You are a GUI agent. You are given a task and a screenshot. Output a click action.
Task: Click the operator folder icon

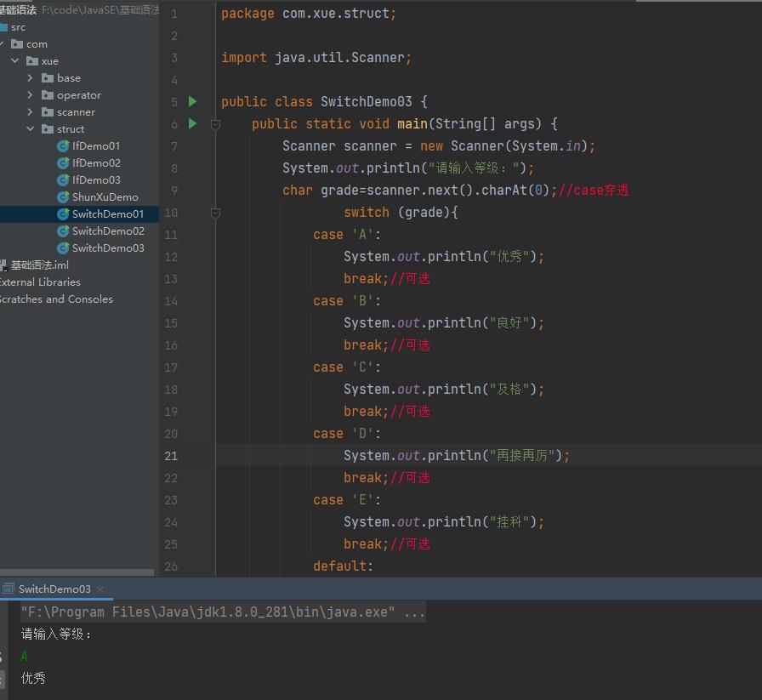(x=47, y=95)
